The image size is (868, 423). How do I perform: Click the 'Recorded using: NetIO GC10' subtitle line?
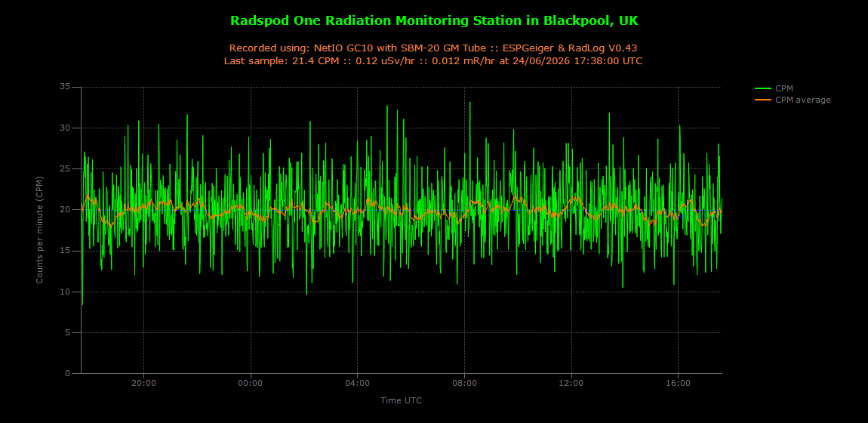[434, 48]
